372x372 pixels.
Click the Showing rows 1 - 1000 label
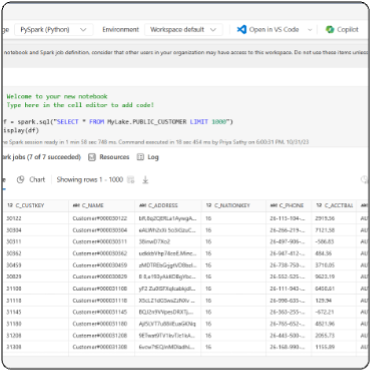(90, 180)
